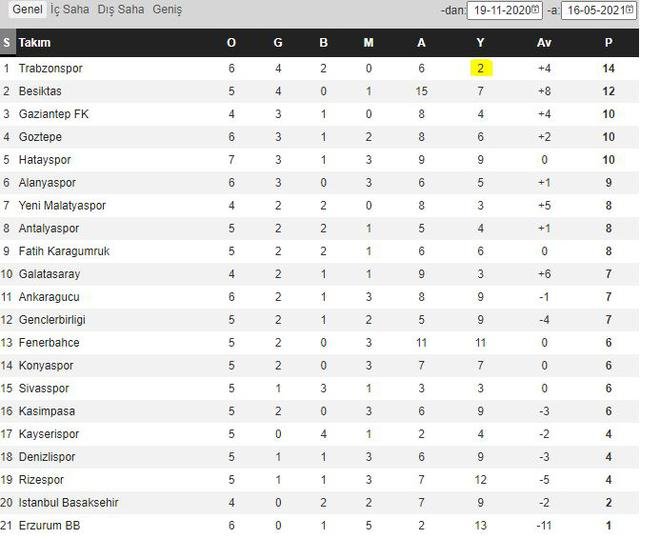670x539 pixels.
Task: Click the highlighted yellow cell for Trabzonspor
Action: click(x=481, y=68)
